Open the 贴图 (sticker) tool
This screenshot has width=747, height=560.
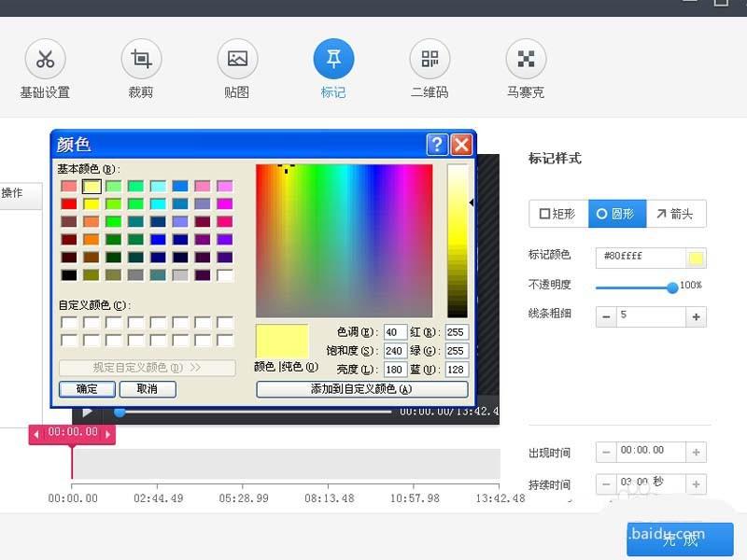point(236,58)
